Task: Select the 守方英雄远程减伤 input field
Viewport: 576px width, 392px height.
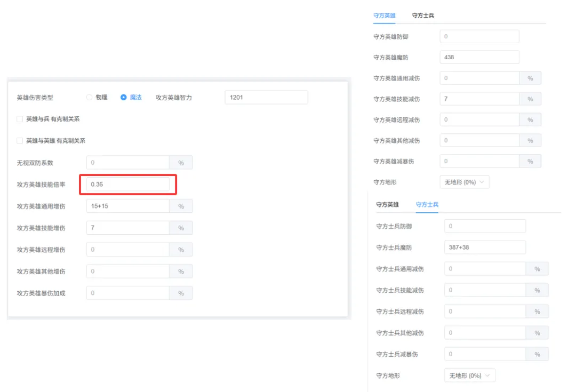Action: (479, 119)
